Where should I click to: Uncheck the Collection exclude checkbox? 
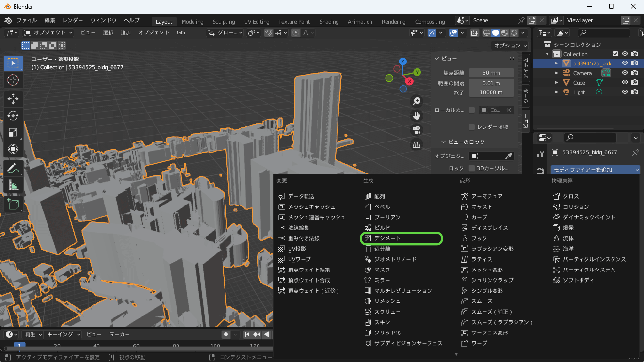tap(616, 54)
